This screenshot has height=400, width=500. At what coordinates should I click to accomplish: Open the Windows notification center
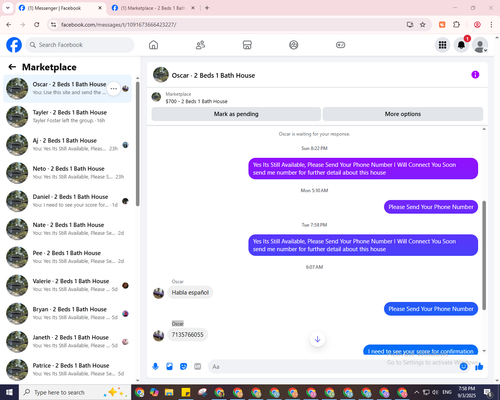click(x=488, y=392)
